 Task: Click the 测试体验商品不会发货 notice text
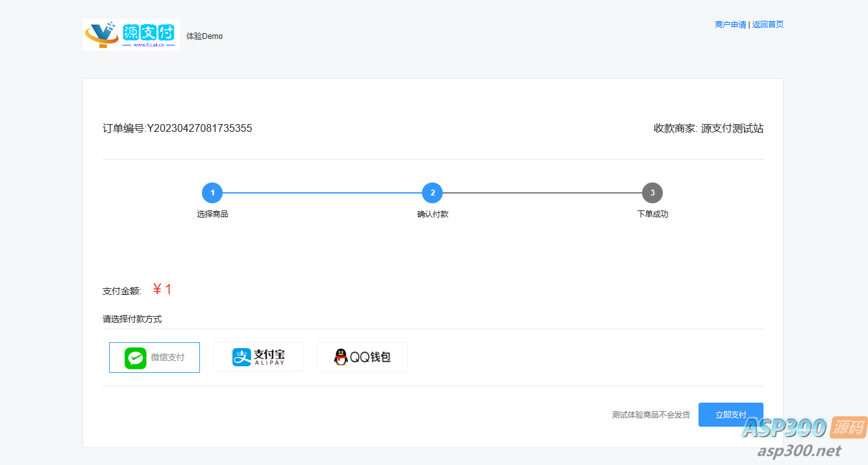[651, 415]
